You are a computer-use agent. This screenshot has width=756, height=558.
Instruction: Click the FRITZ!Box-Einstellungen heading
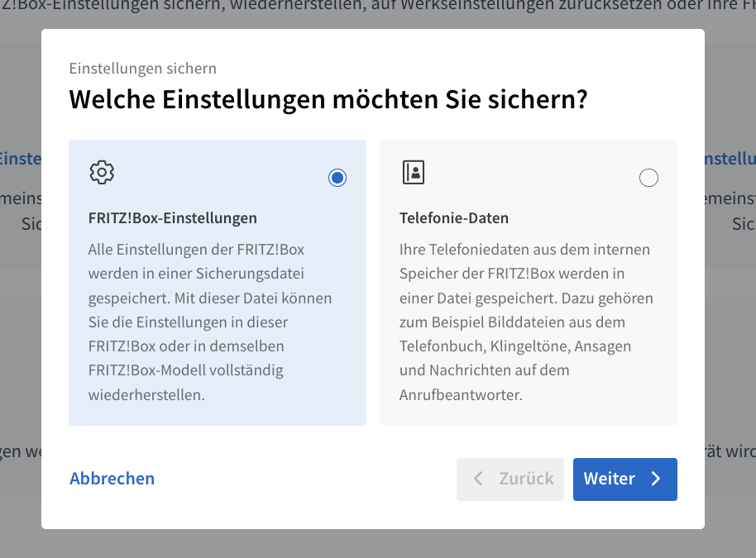pos(173,217)
